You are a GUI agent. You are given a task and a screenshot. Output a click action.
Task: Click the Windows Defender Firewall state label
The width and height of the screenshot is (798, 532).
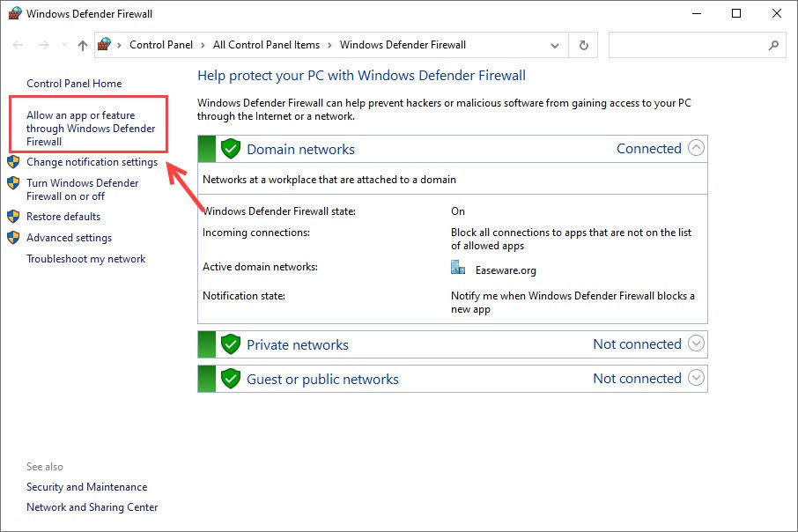coord(279,211)
